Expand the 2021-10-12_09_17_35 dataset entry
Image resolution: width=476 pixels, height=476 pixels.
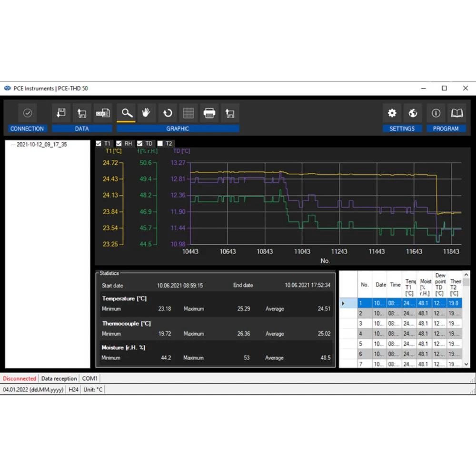[x=12, y=144]
